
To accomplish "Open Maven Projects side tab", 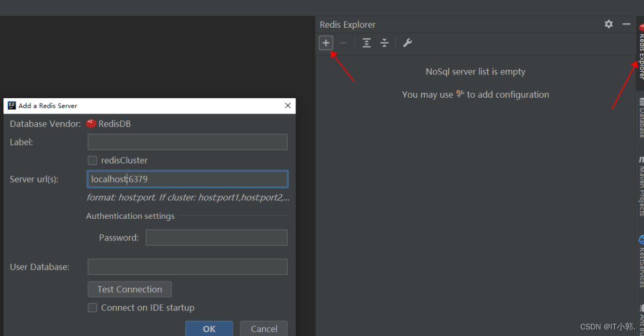I will pos(641,186).
